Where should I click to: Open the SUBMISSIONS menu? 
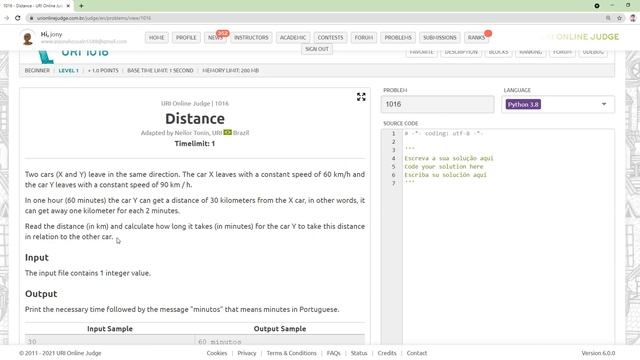[x=440, y=38]
